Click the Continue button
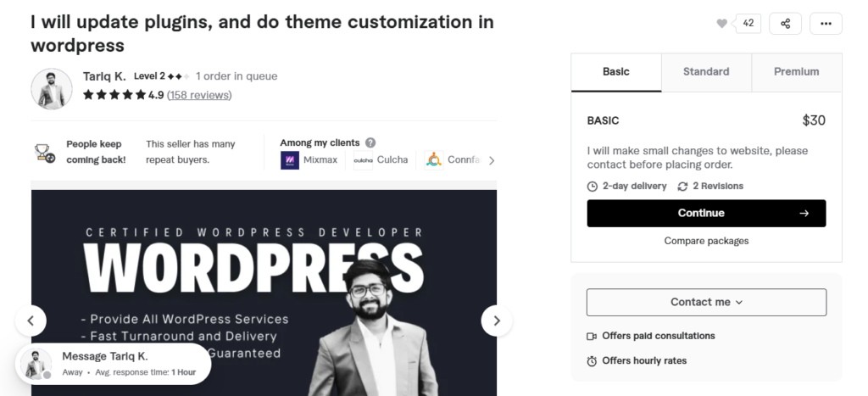 click(706, 213)
